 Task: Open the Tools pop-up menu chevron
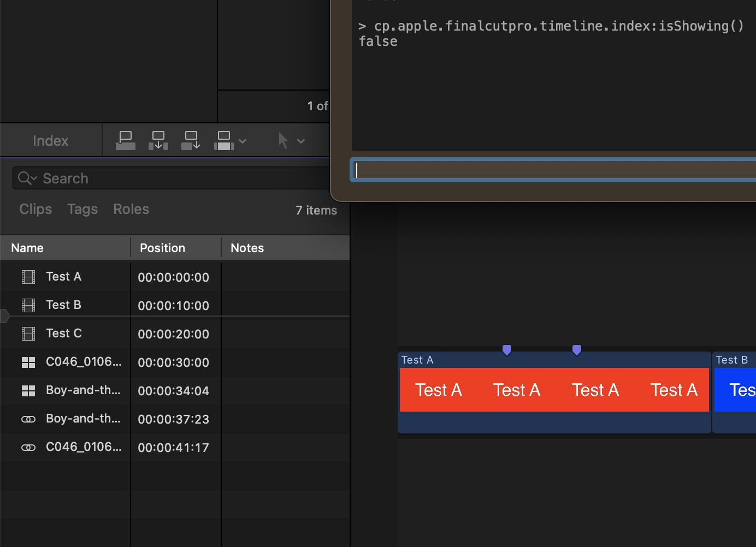[x=300, y=141]
